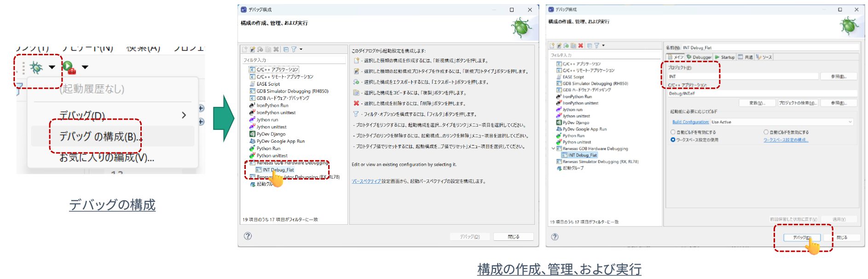868x279 pixels.
Task: Click help icon in dialog with メイン tab
Action: pos(555,237)
